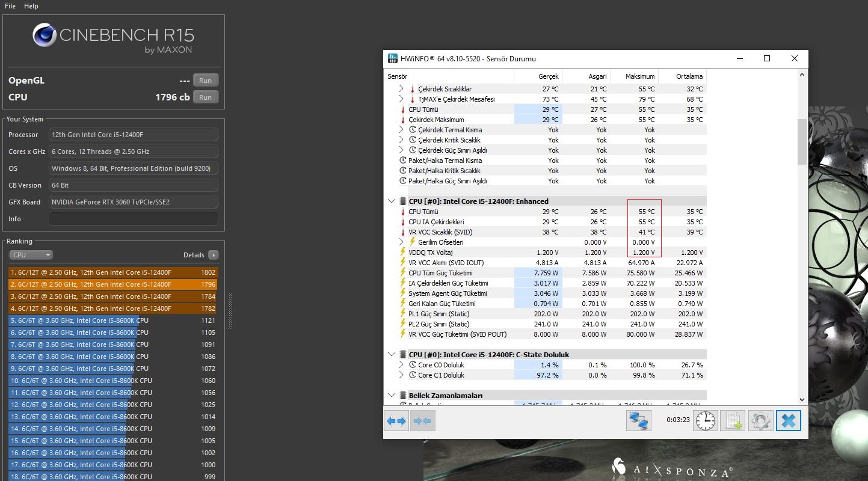Click lightning icon beside CPU Tüm Güç Tüketimi
The image size is (868, 481).
point(403,273)
